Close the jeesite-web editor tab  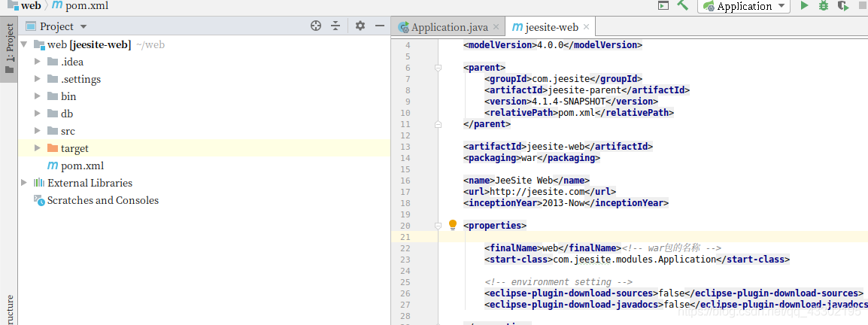pos(586,28)
